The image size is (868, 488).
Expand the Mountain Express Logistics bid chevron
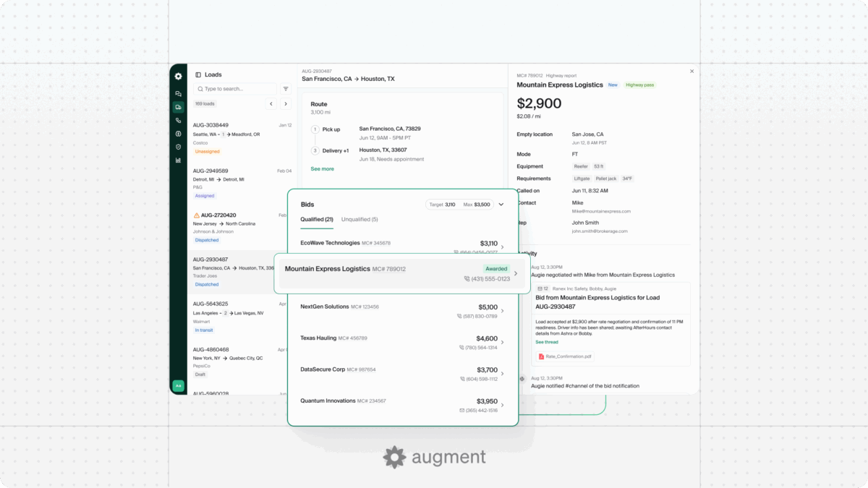516,273
